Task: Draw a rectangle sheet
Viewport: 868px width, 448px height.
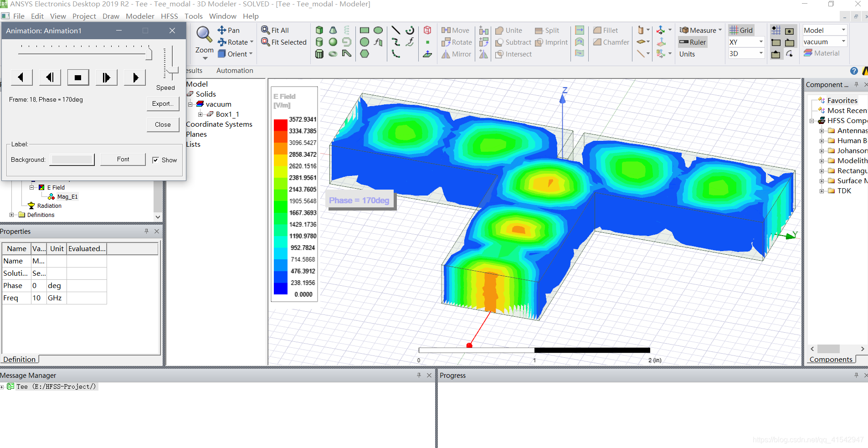Action: [365, 30]
